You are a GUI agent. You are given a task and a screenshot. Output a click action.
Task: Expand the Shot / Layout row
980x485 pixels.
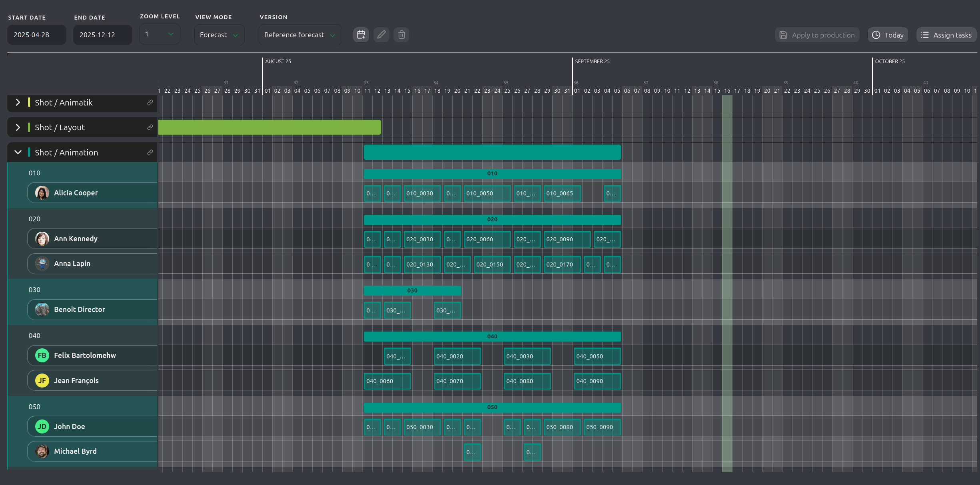[x=18, y=127]
